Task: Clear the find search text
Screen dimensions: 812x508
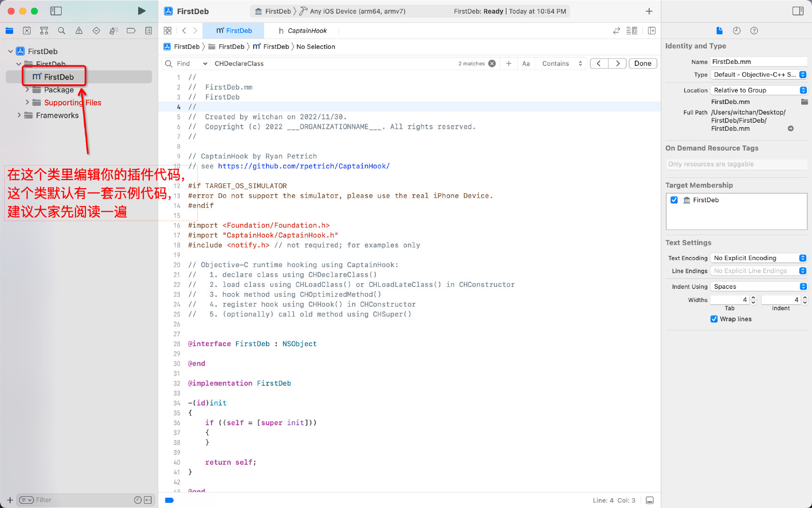Action: tap(492, 63)
